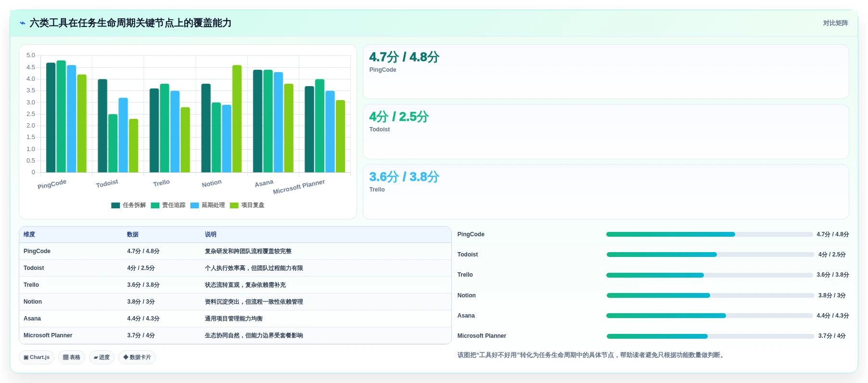Select the 数据卡片 chip
868x383 pixels.
coord(137,357)
